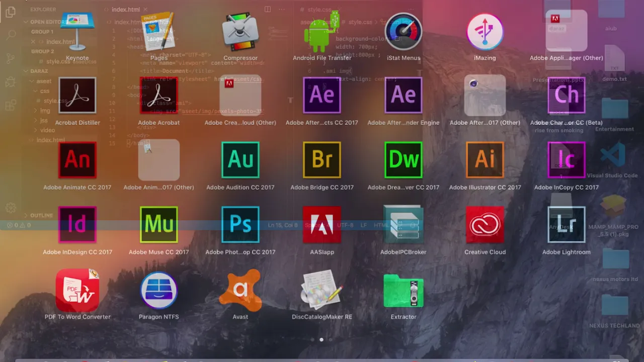Open Adobe Bridge CC 2017

click(x=322, y=160)
